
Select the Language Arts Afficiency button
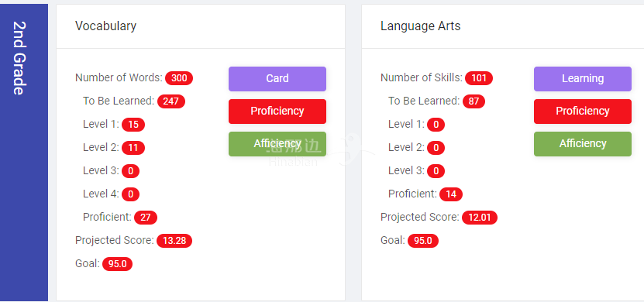point(583,144)
